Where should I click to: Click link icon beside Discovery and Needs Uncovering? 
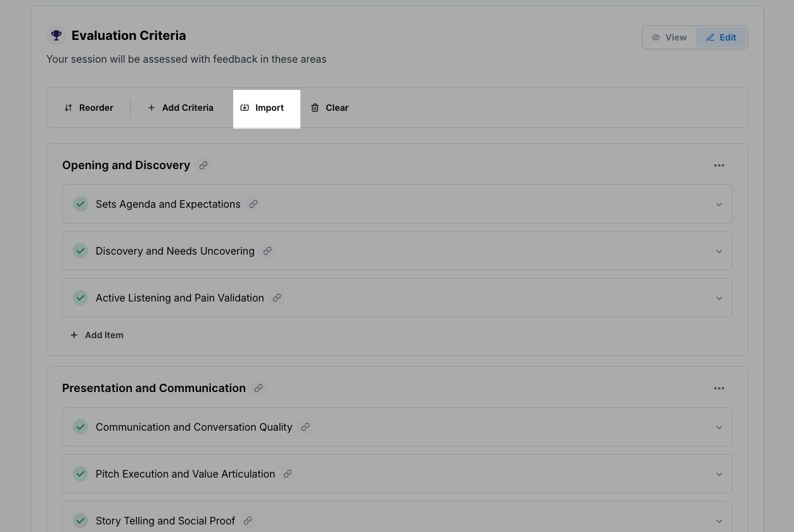coord(267,251)
